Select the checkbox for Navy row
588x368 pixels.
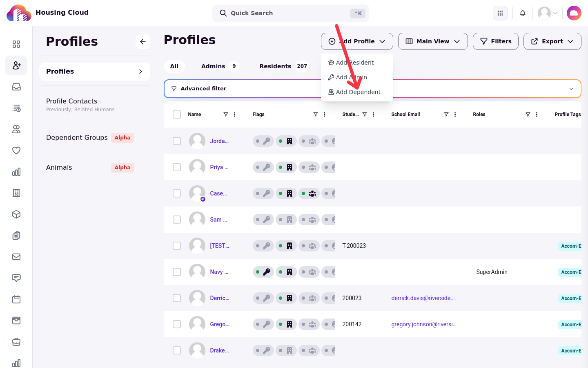click(x=177, y=272)
